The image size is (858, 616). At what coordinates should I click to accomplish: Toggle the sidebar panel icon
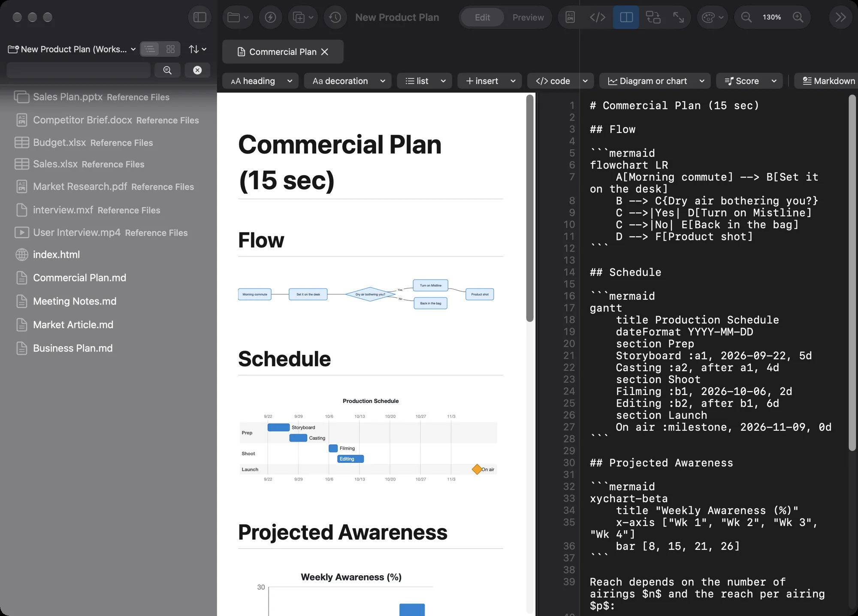coord(200,17)
